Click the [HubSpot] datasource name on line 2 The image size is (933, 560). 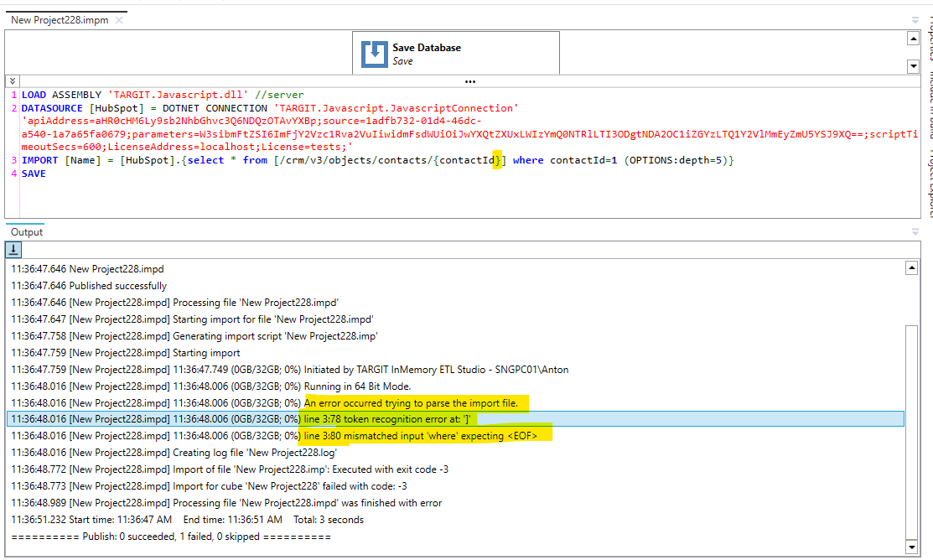[117, 108]
